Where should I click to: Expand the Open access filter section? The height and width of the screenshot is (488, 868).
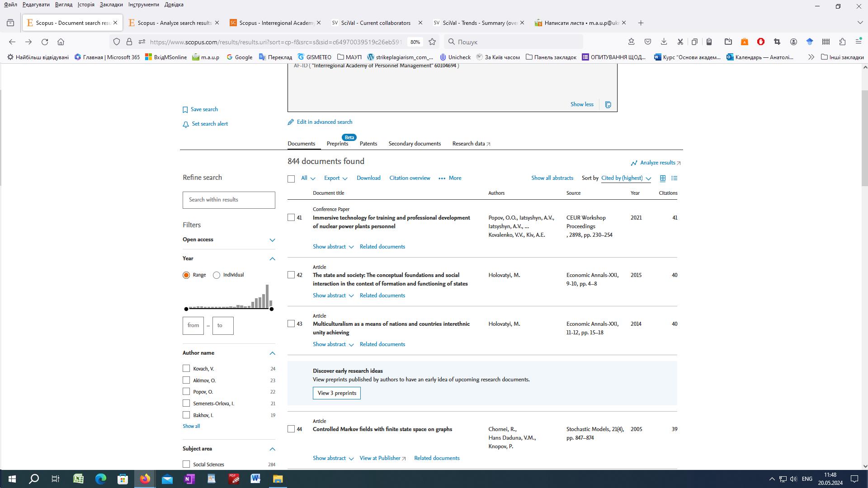pos(272,240)
